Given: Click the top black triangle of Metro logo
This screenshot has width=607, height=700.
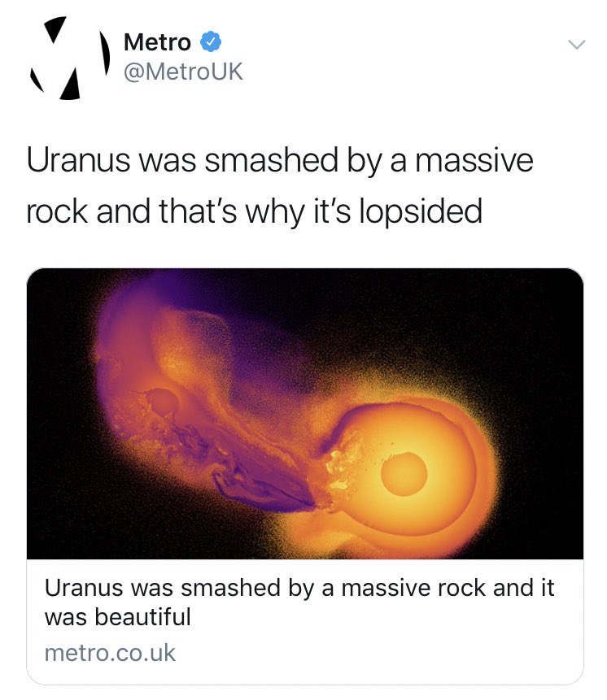Looking at the screenshot, I should 55,28.
